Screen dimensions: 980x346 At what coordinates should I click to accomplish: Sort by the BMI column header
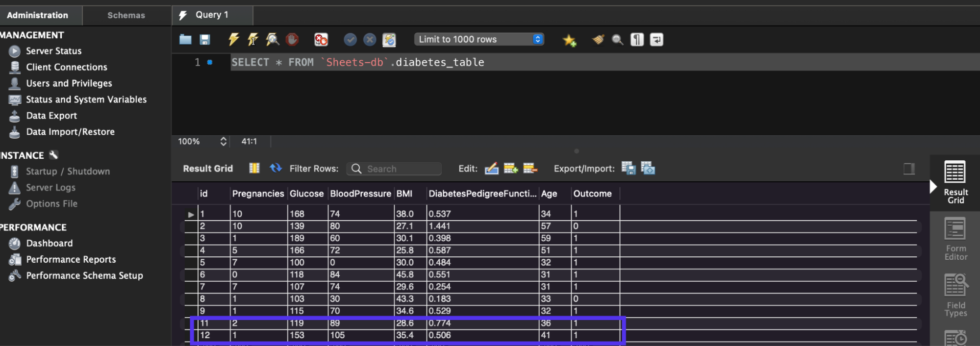(410, 194)
